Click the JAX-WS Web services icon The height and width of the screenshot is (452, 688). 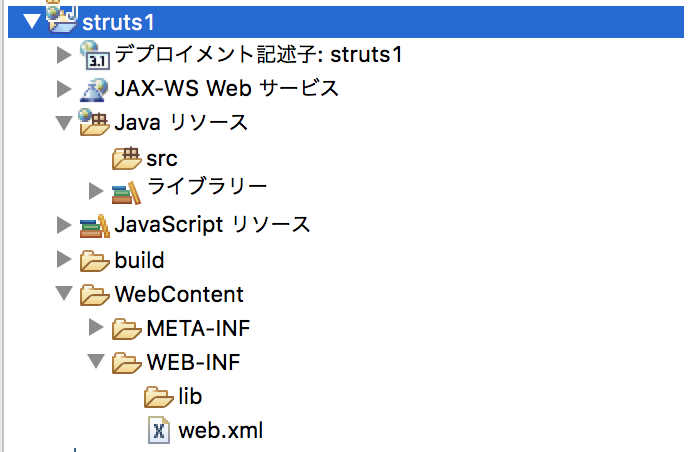pos(95,88)
